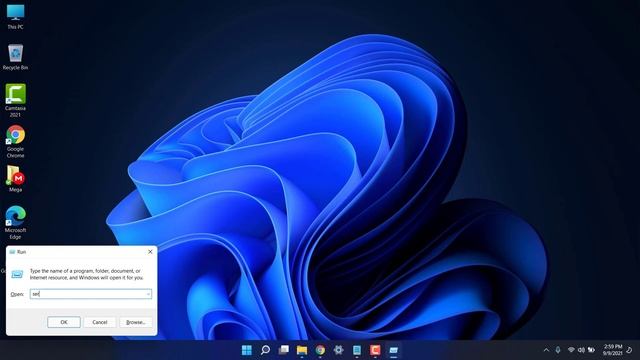Select Google Chrome desktop shortcut

(x=16, y=141)
